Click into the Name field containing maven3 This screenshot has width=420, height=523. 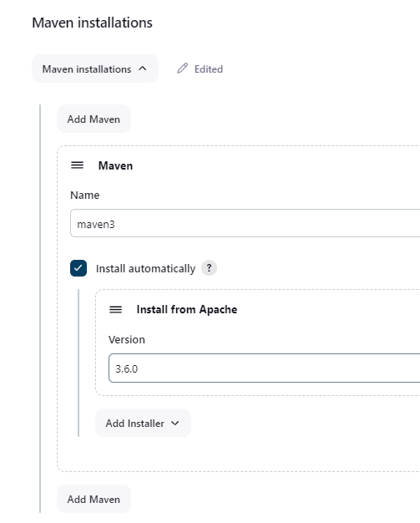point(245,223)
